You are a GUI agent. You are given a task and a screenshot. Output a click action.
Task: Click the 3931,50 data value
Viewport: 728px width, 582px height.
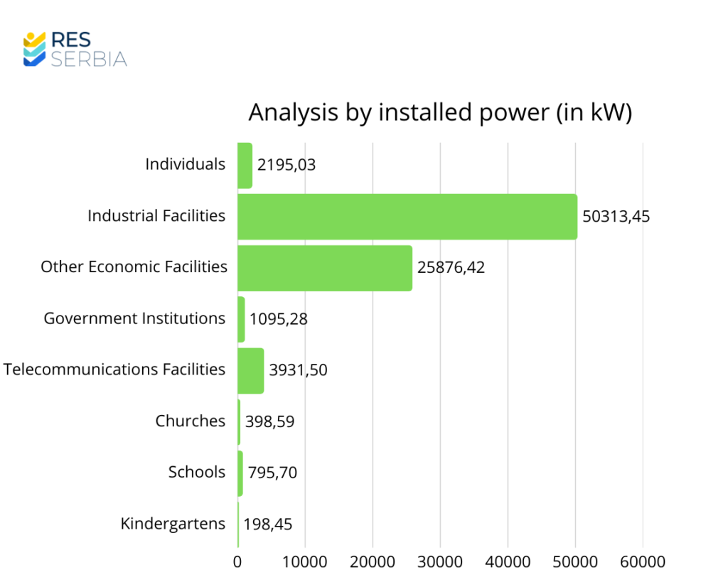click(298, 370)
